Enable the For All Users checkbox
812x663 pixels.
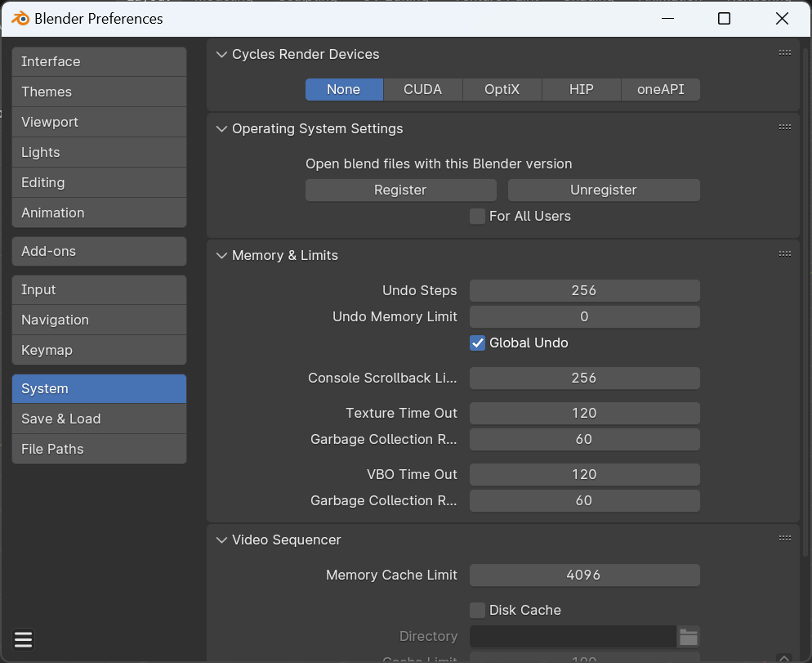tap(478, 217)
